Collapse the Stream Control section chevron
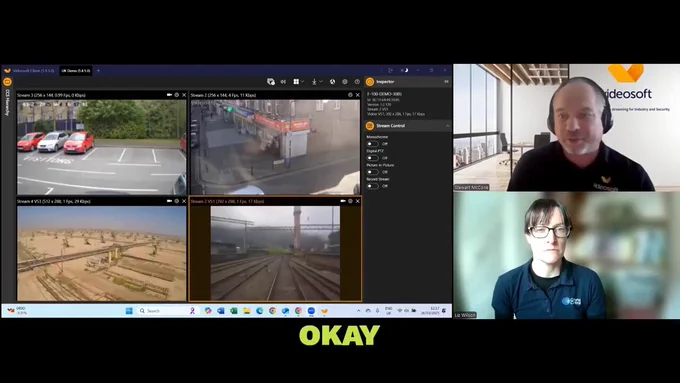 coord(447,126)
